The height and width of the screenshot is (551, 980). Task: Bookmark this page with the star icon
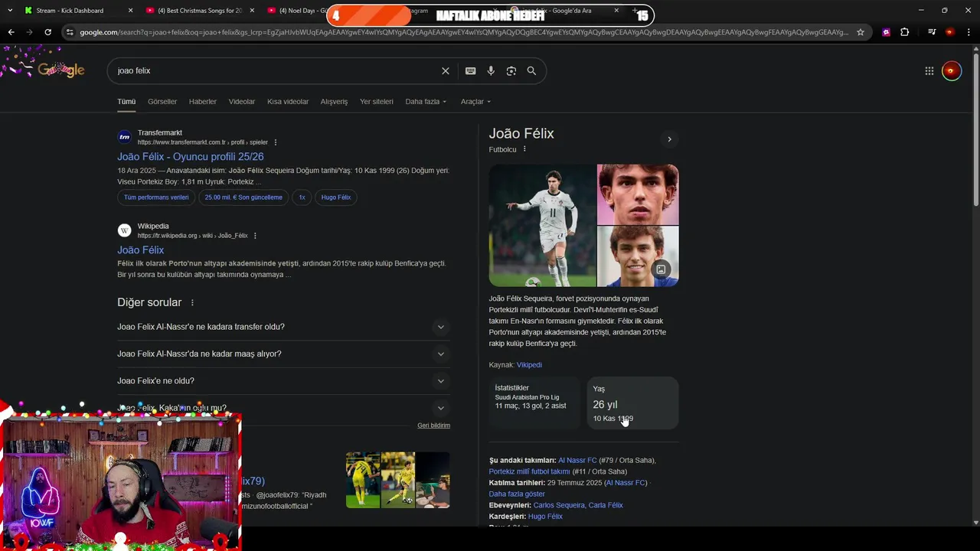coord(861,32)
